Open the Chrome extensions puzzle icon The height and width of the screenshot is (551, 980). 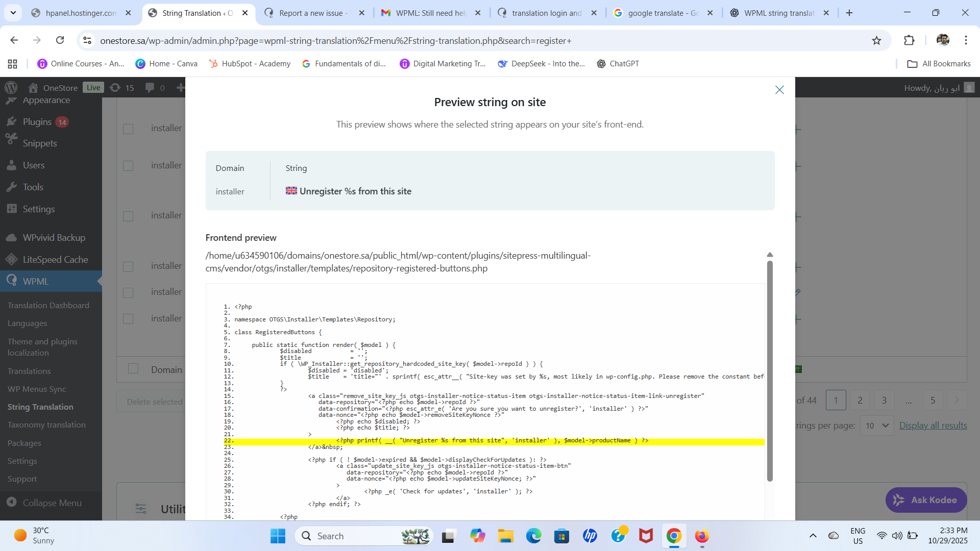tap(909, 40)
